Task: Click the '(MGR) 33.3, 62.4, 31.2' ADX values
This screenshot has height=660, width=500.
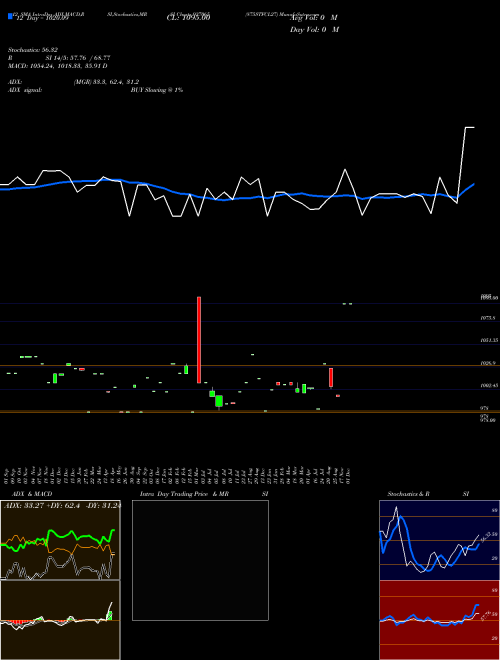Action: pyautogui.click(x=106, y=82)
